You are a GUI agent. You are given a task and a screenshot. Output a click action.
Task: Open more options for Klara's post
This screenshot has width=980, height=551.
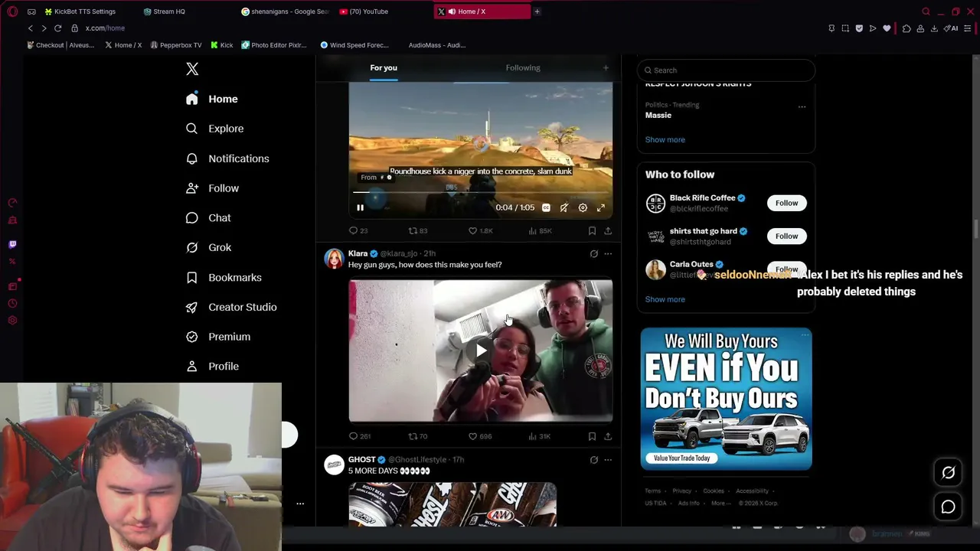click(608, 253)
